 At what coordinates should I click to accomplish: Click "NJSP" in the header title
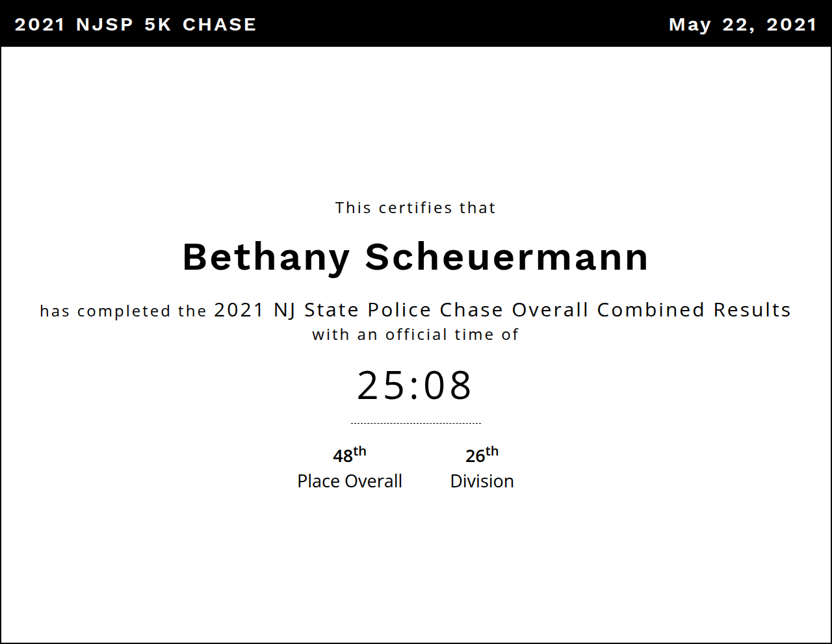[x=104, y=25]
